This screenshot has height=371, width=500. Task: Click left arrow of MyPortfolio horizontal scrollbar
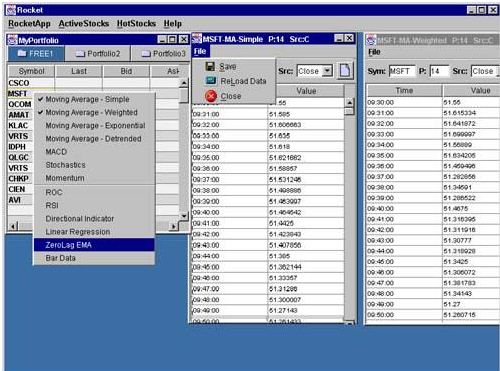(13, 226)
